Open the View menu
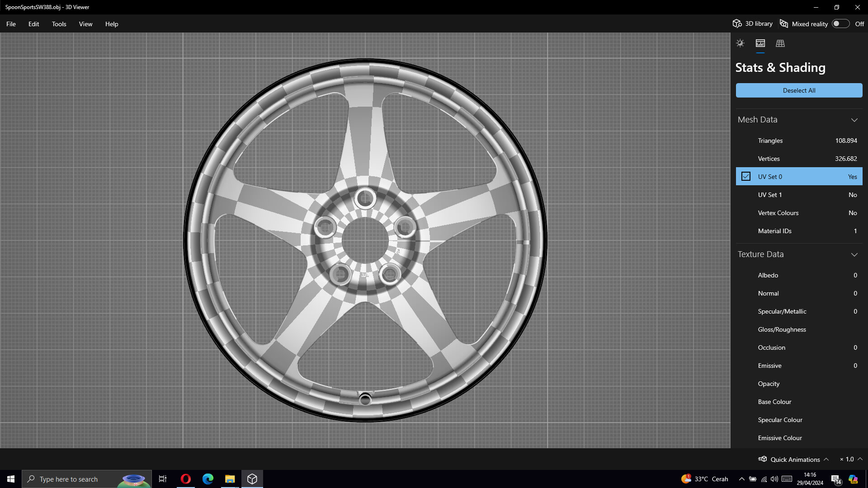The image size is (868, 488). point(85,24)
